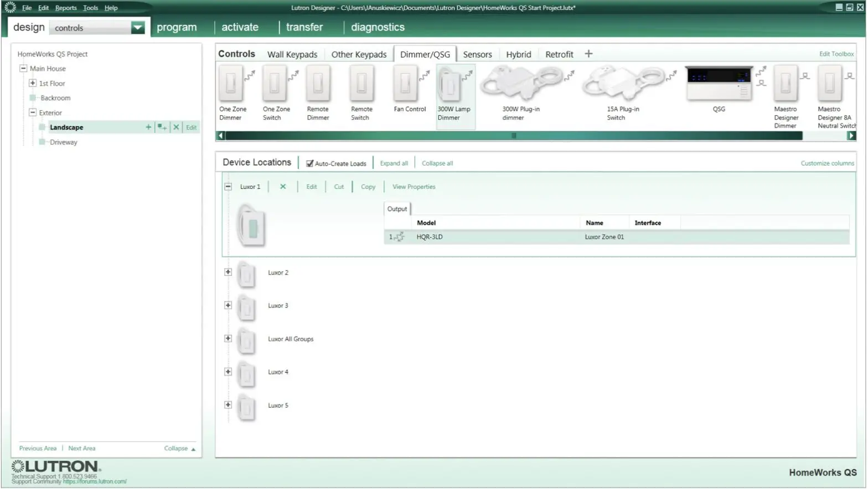Open the design controls dropdown
This screenshot has height=489, width=868.
[x=138, y=27]
